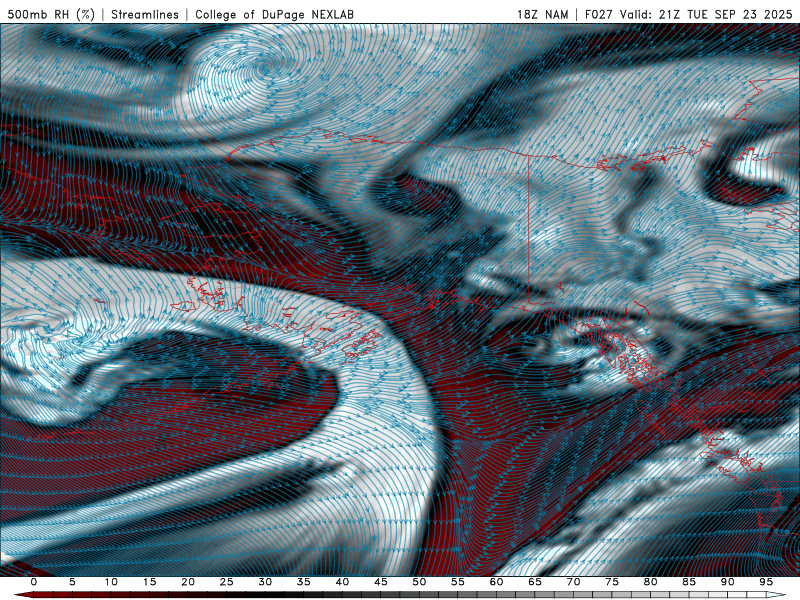Click the white high-humidity end of the colorbar

776,595
